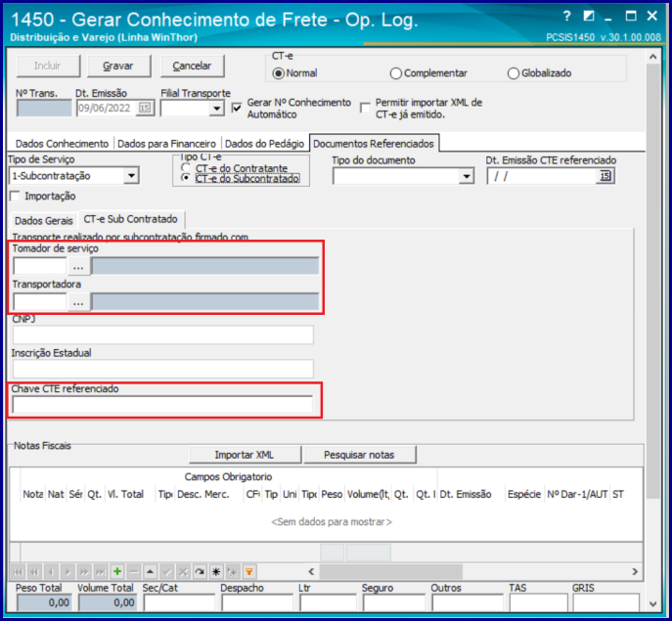Go to first record in navigator
The width and height of the screenshot is (672, 621).
18,571
